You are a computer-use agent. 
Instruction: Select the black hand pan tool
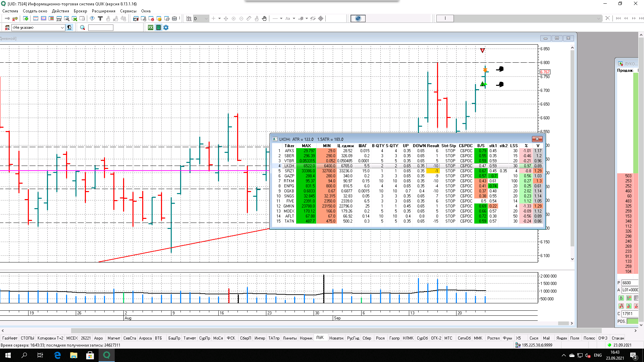pyautogui.click(x=264, y=18)
